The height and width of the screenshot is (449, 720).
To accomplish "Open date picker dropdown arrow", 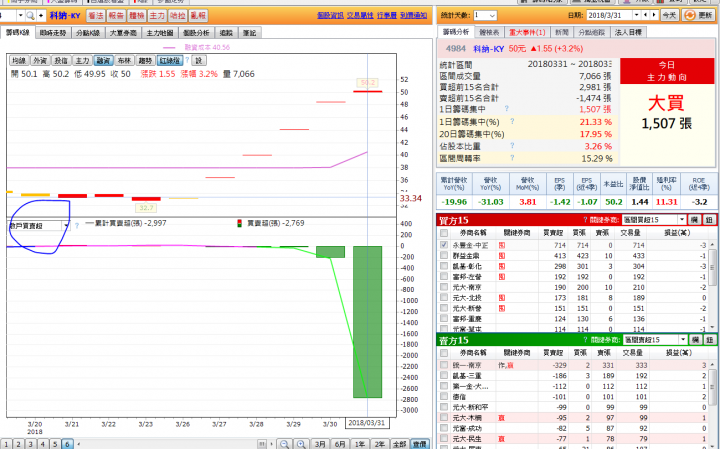I will tap(636, 15).
